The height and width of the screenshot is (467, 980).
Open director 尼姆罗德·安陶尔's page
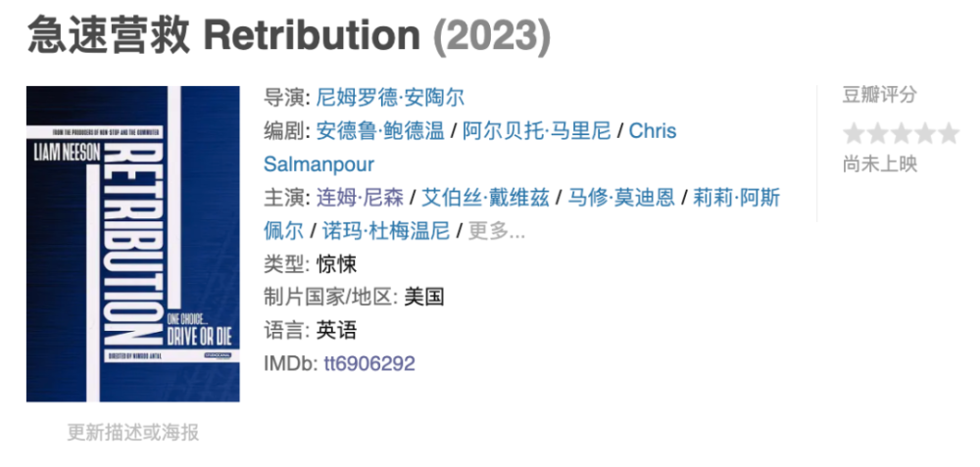click(x=390, y=98)
